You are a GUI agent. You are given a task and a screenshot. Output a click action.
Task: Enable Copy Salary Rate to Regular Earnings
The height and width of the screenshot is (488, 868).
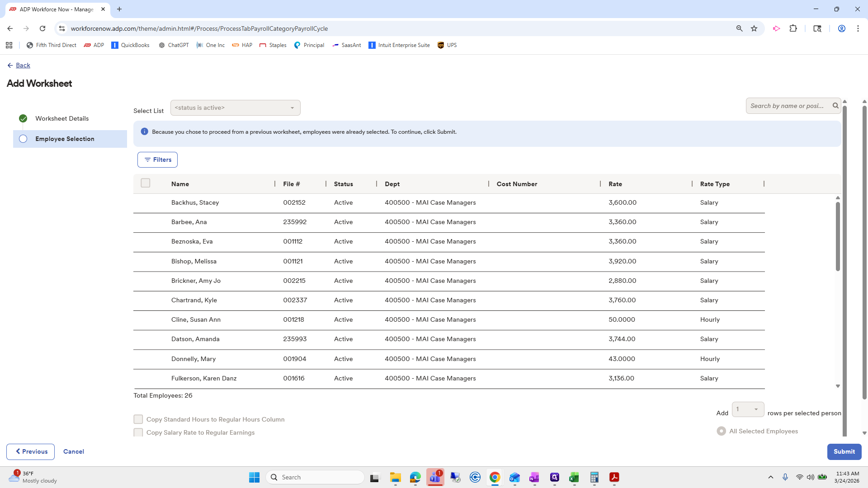(138, 432)
